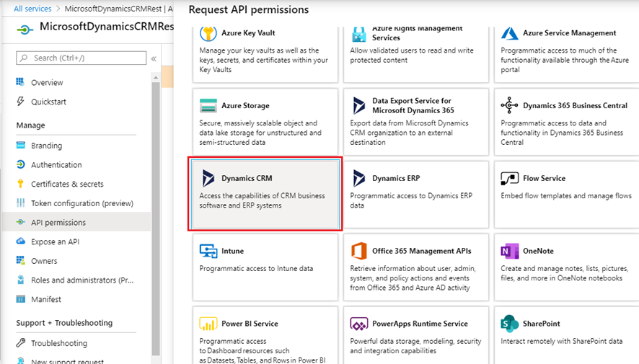The image size is (639, 364).
Task: Collapse the sidebar with the double chevron
Action: point(154,58)
